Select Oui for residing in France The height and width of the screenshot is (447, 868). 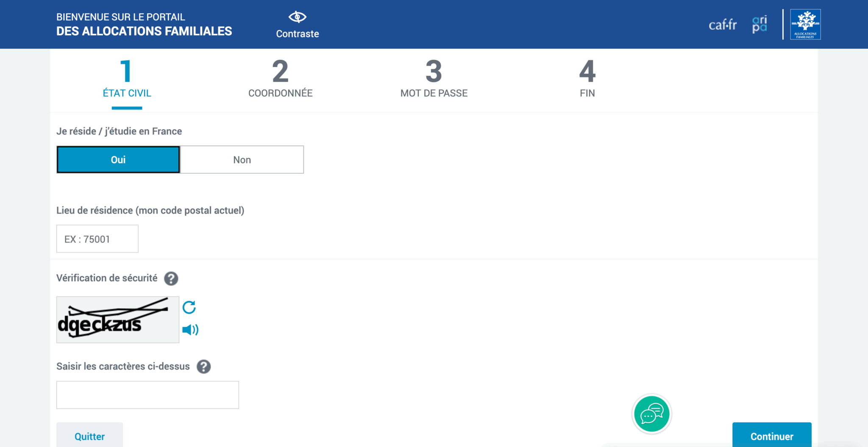(118, 160)
